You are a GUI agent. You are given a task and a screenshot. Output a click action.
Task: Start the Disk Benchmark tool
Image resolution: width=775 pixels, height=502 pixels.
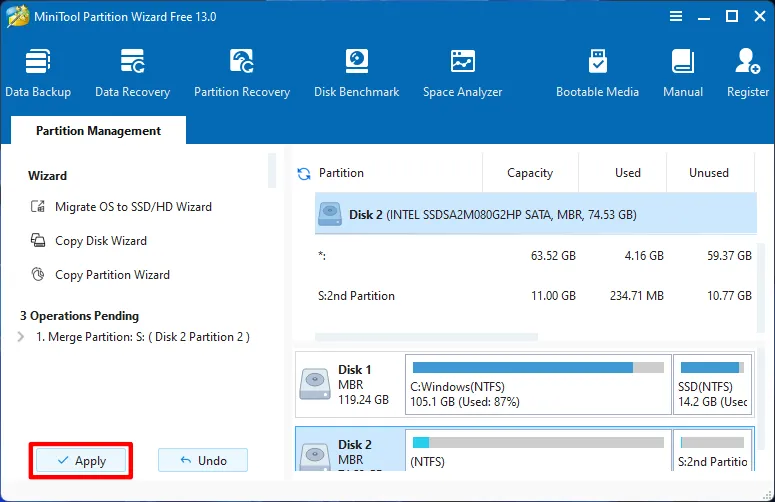(x=356, y=72)
